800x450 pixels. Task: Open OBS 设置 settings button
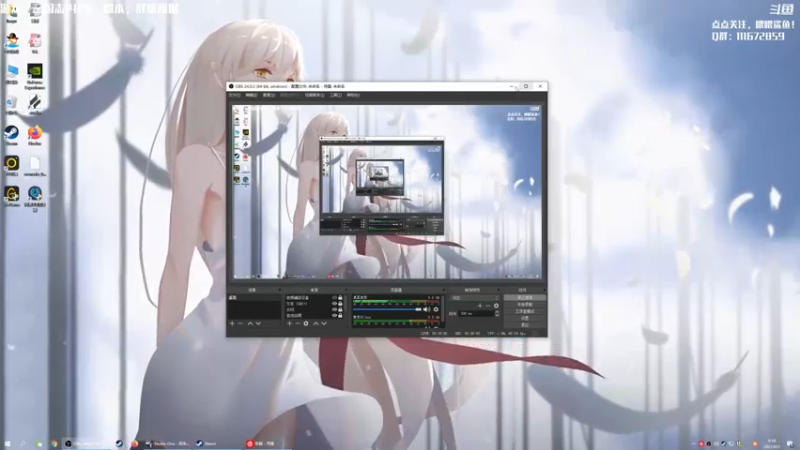524,318
